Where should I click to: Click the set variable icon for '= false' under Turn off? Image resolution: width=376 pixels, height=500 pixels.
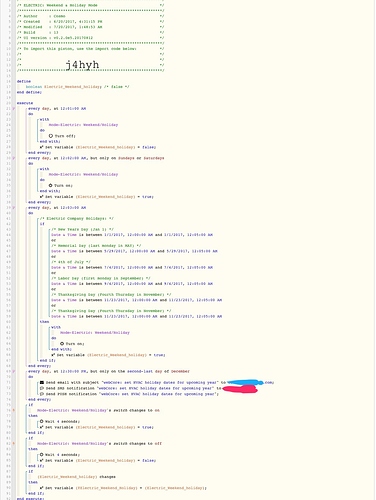pos(42,147)
